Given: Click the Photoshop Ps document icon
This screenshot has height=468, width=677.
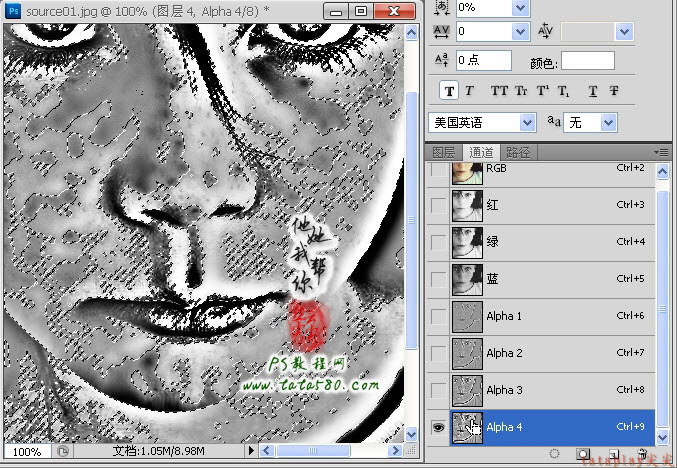Looking at the screenshot, I should [x=13, y=10].
